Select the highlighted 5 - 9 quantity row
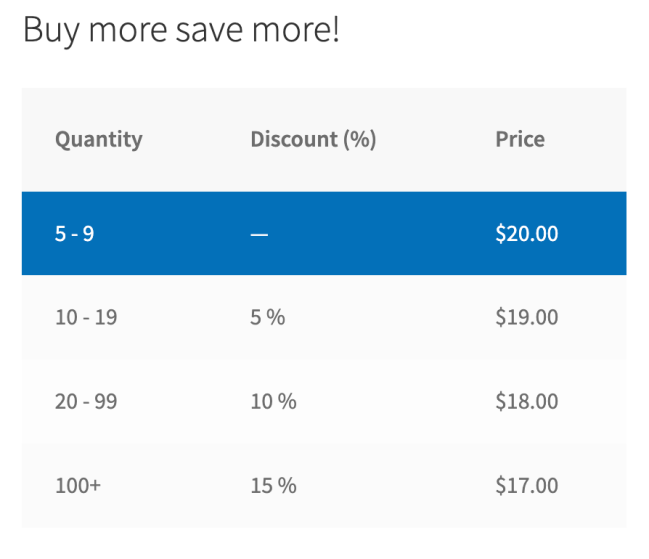This screenshot has height=559, width=649. pos(74,234)
